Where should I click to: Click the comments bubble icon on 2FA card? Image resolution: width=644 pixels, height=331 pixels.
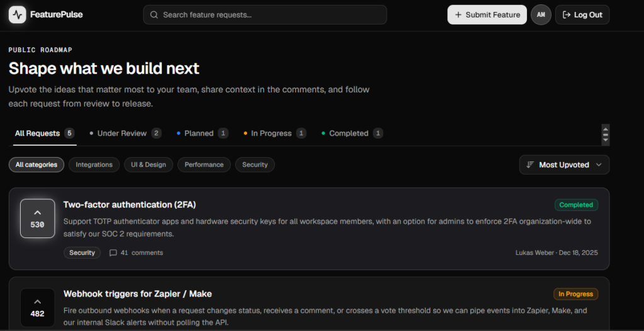[113, 252]
